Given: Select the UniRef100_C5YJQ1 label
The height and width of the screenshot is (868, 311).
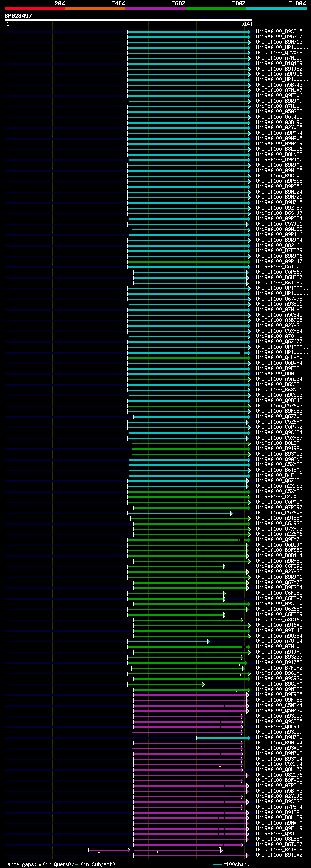Looking at the screenshot, I should click(x=279, y=224).
